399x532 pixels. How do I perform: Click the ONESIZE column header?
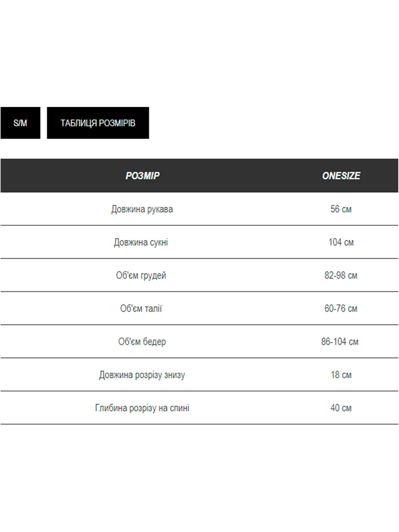[341, 176]
